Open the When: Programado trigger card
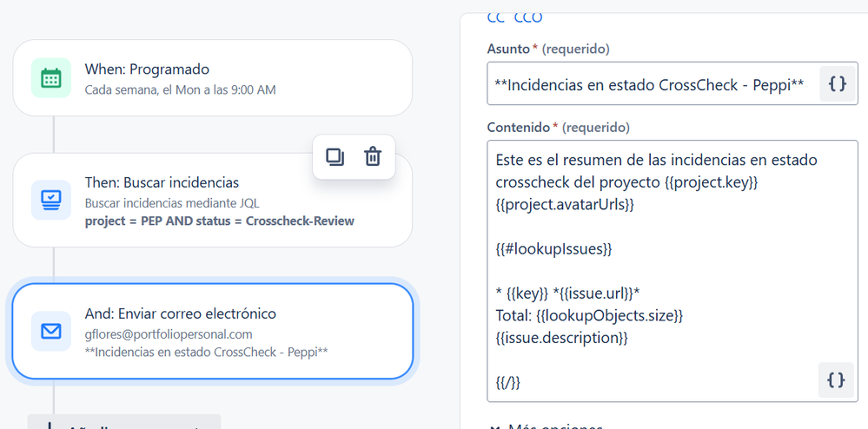This screenshot has width=868, height=429. [213, 78]
